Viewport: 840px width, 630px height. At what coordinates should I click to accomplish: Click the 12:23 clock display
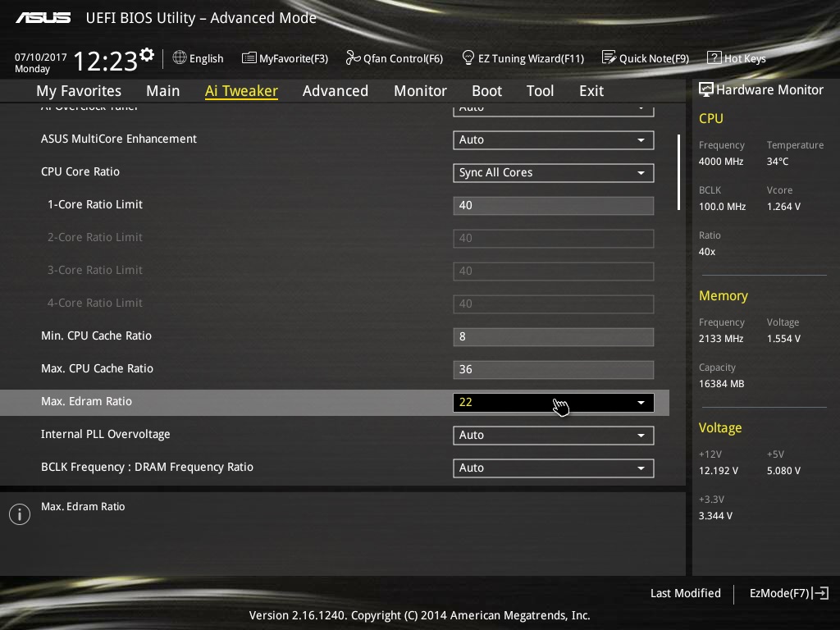106,61
